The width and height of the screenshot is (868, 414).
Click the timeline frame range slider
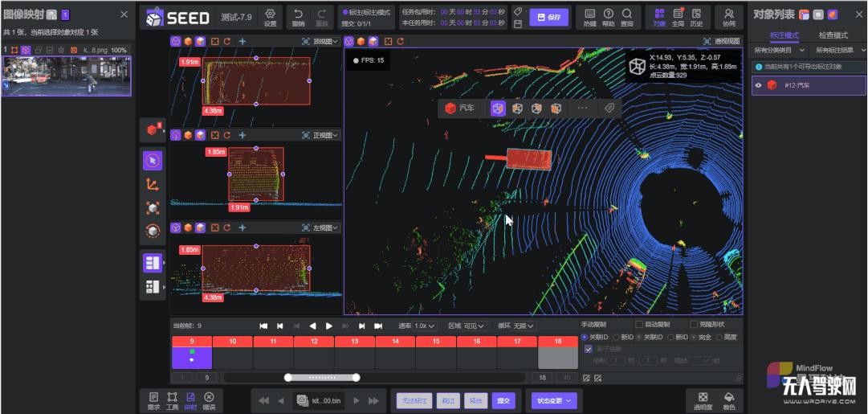click(322, 377)
